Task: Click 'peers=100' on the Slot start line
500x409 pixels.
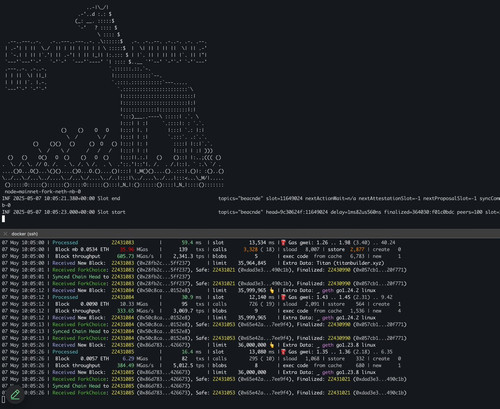Action: click(x=469, y=212)
